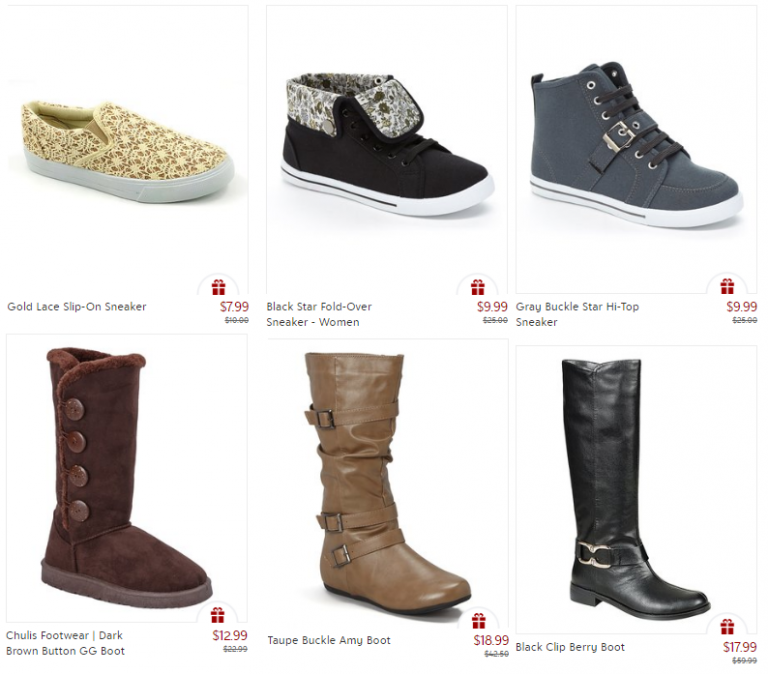Screen dimensions: 768x674
Task: Open the Black Star Fold-Over Sneaker photo
Action: coord(386,149)
